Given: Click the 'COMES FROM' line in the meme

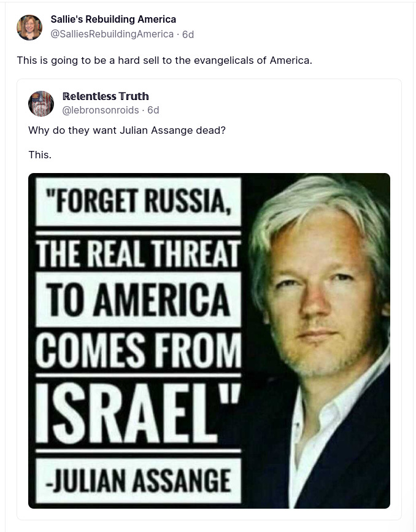Looking at the screenshot, I should (139, 350).
